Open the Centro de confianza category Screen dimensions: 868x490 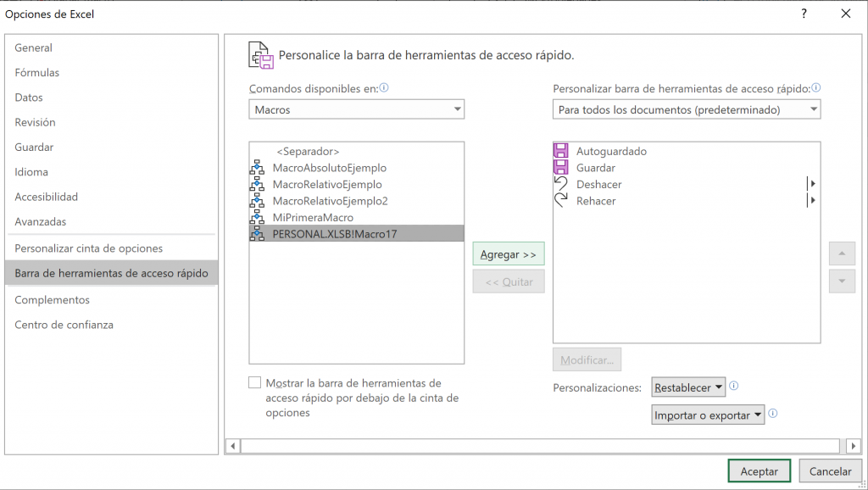coord(111,325)
